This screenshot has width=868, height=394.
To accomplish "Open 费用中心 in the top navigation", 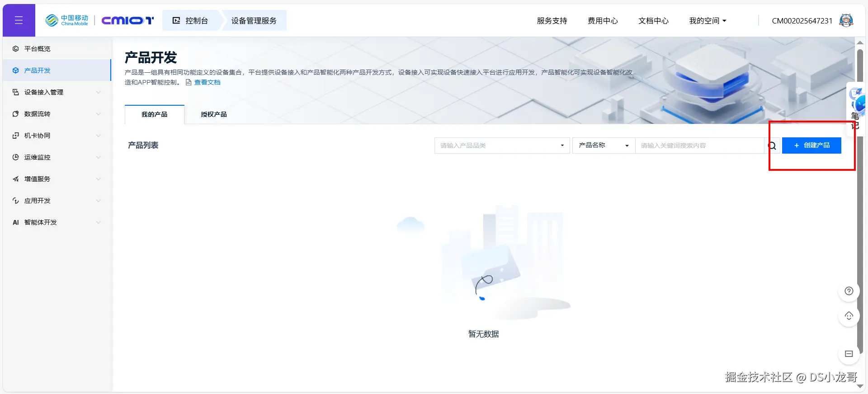I will tap(603, 21).
